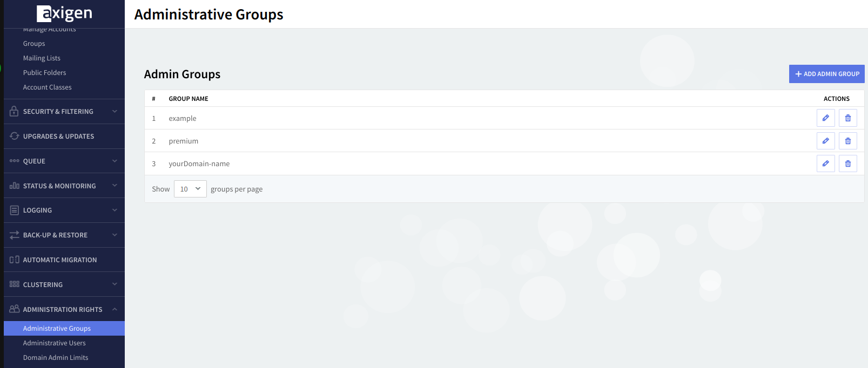Click the pencil icon for premium group
The image size is (868, 368).
tap(825, 141)
